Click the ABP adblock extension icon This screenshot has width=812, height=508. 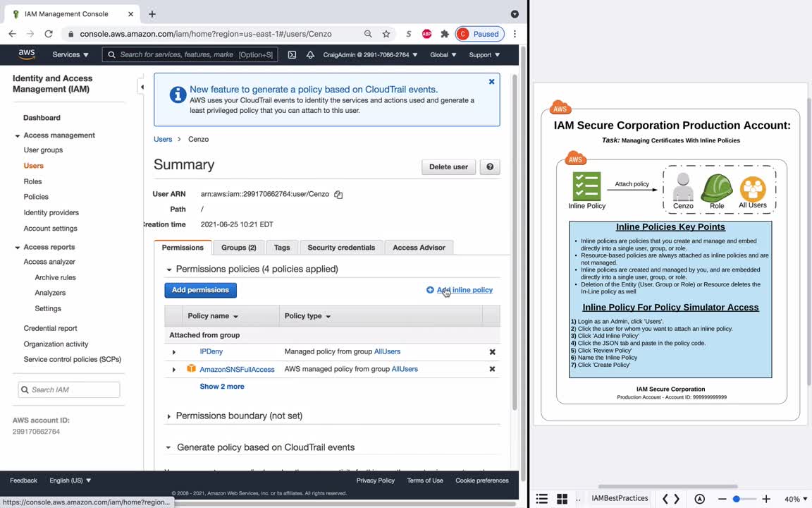[426, 34]
